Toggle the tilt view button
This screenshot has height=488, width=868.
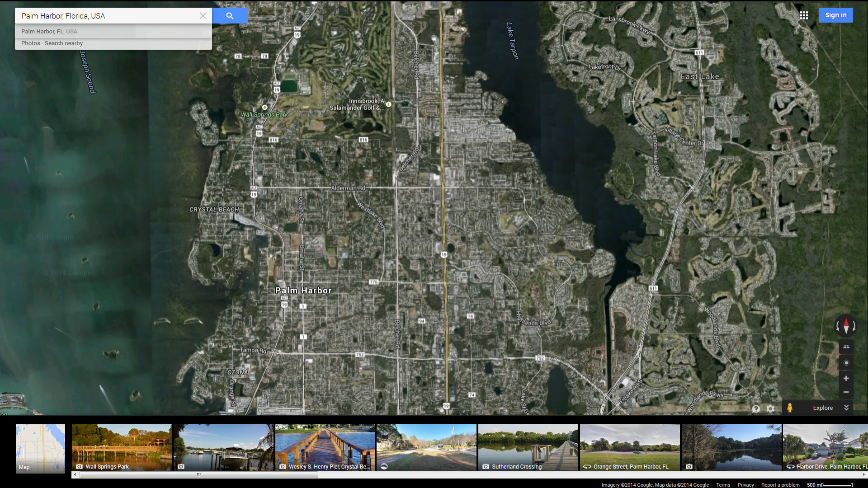pyautogui.click(x=846, y=347)
